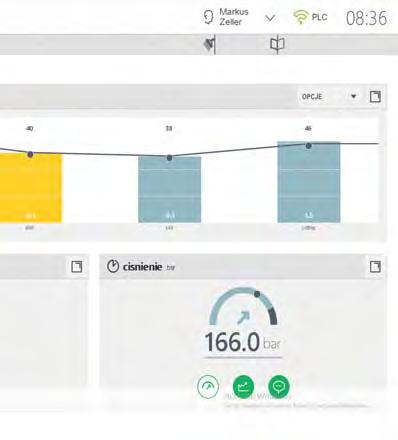Expand the Markus Zeller user dropdown chevron
This screenshot has width=398, height=440.
pyautogui.click(x=270, y=18)
